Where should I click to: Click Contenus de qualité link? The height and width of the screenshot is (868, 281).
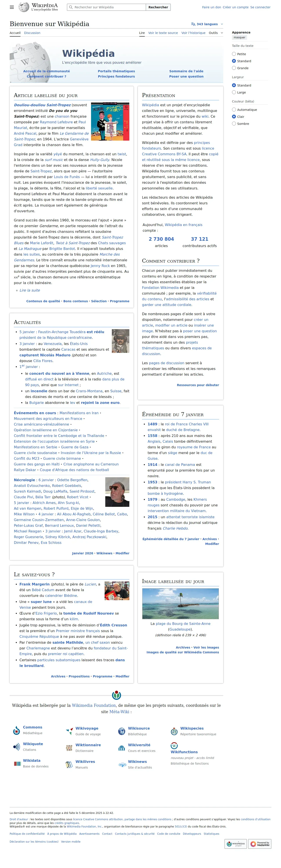[43, 301]
